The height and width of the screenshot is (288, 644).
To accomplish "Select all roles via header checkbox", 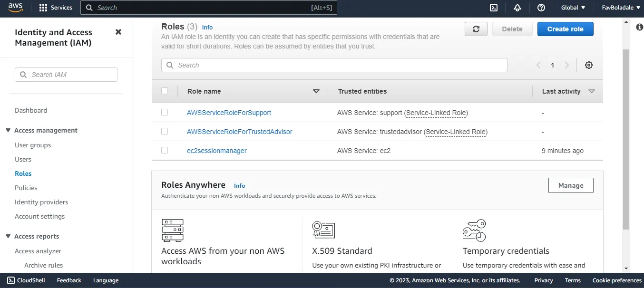I will [x=164, y=91].
